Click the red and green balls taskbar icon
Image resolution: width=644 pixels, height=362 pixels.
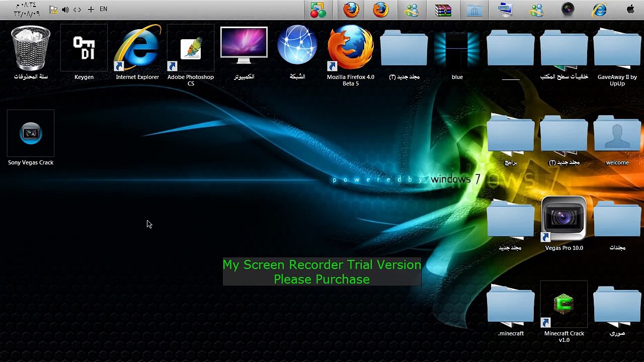[318, 10]
